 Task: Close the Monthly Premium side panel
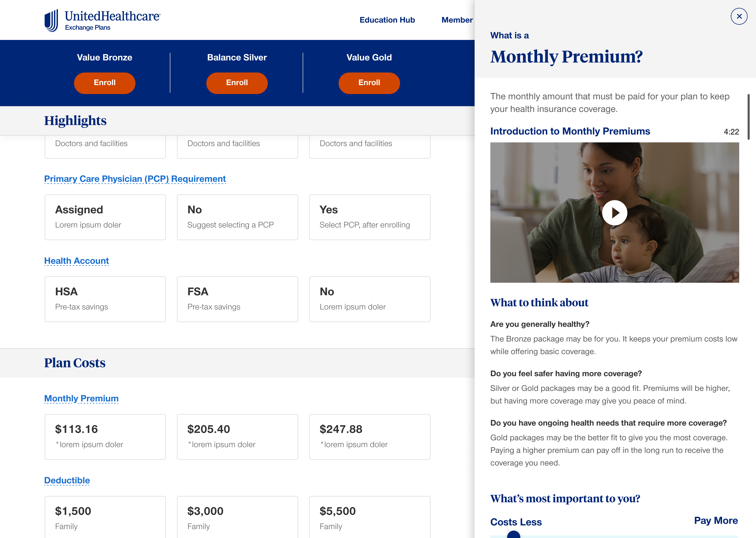coord(739,16)
